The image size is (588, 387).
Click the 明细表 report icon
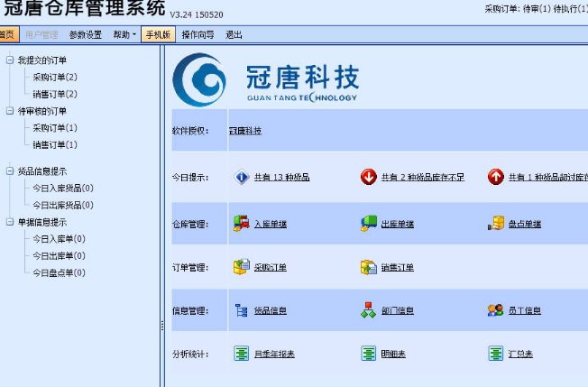point(369,354)
